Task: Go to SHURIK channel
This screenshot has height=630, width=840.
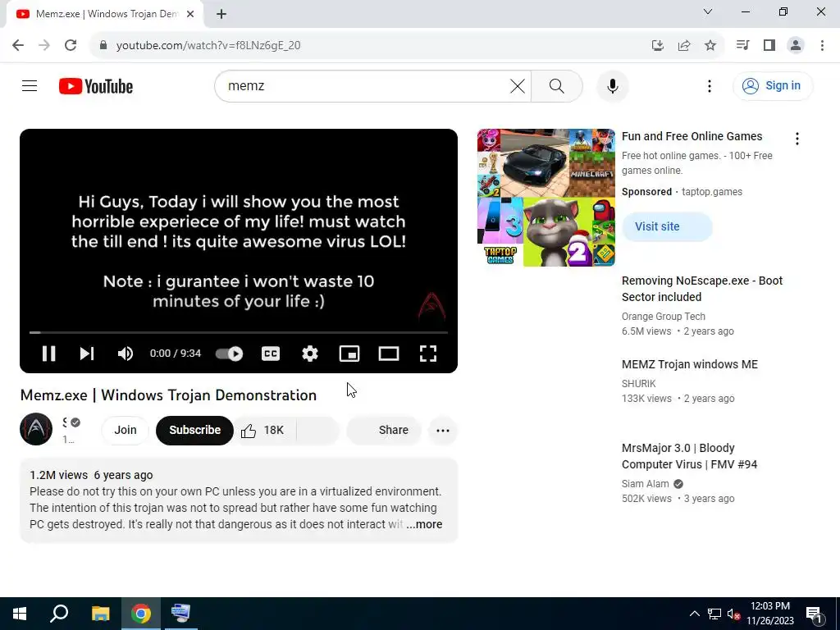Action: coord(638,384)
